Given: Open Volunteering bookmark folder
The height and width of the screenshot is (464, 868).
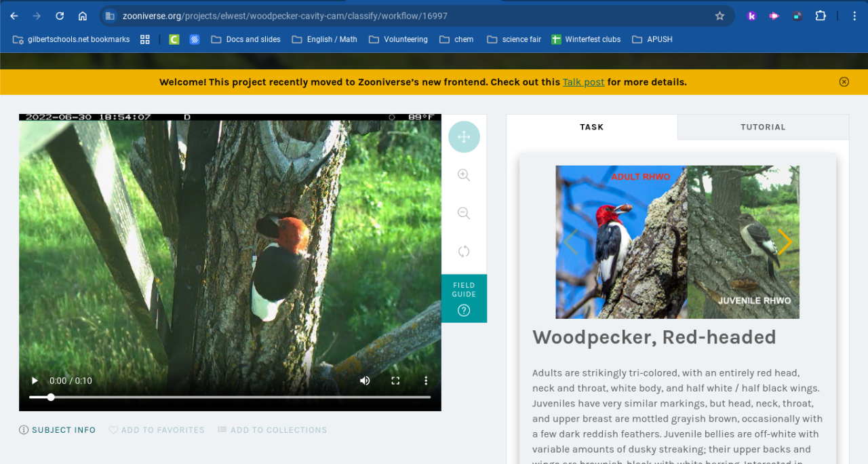Looking at the screenshot, I should [399, 39].
